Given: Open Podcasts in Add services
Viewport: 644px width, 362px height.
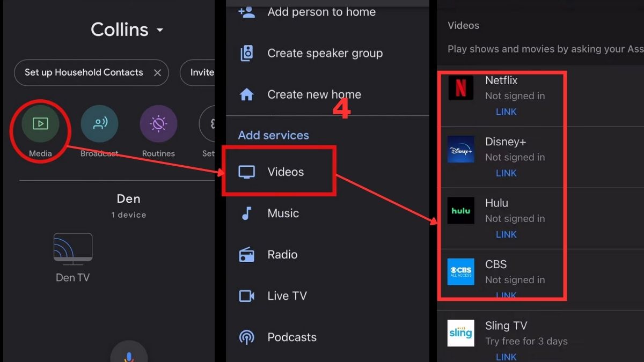Looking at the screenshot, I should tap(291, 337).
